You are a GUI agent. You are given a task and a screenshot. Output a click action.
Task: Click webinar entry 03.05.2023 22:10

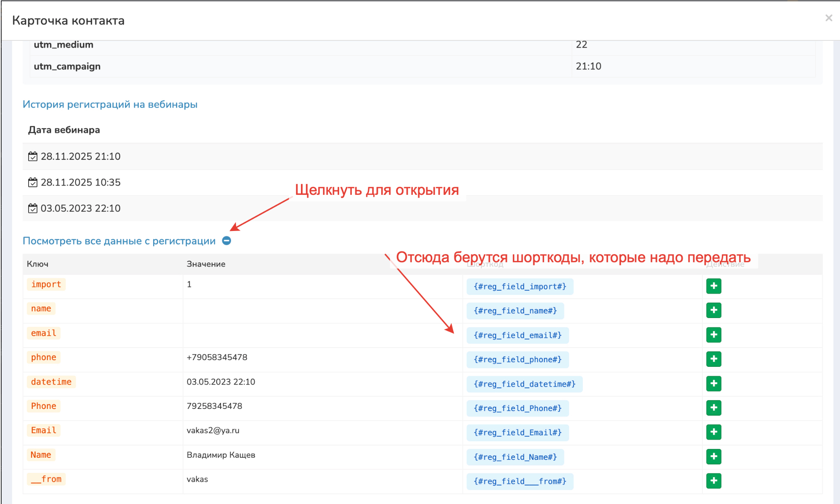[80, 209]
